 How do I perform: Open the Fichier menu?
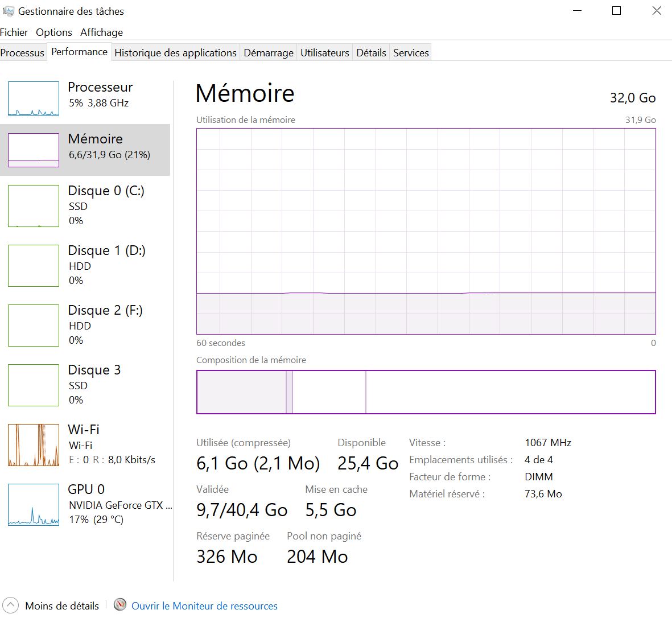(14, 32)
